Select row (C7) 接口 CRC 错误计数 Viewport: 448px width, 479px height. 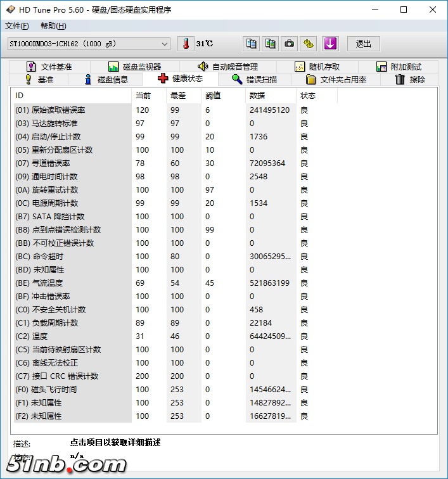point(176,376)
